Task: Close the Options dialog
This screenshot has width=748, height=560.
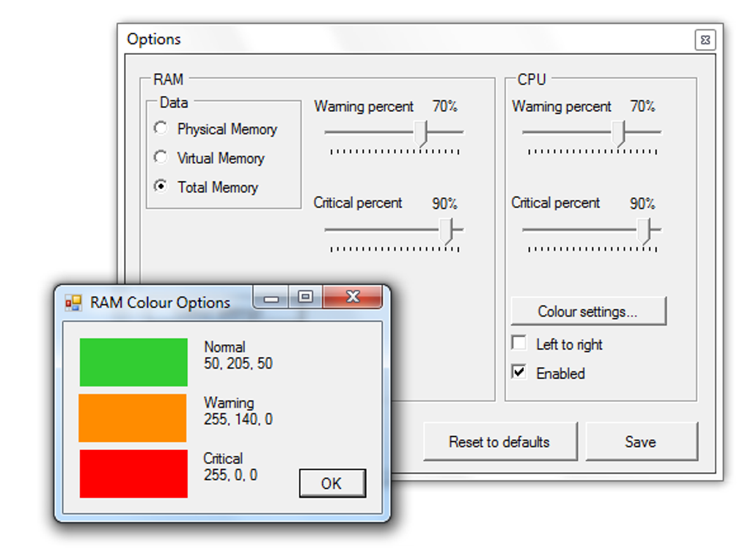Action: click(704, 40)
